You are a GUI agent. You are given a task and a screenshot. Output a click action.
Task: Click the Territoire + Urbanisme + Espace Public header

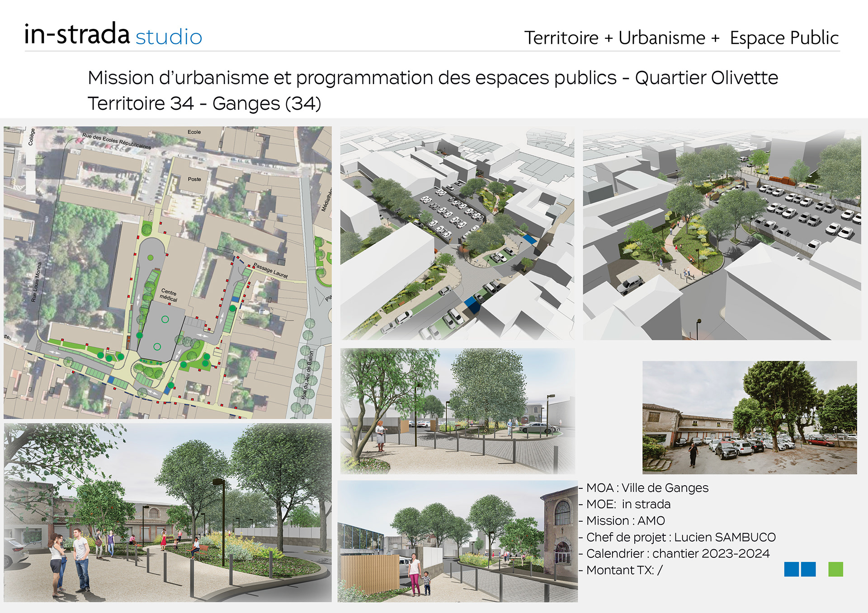(681, 38)
